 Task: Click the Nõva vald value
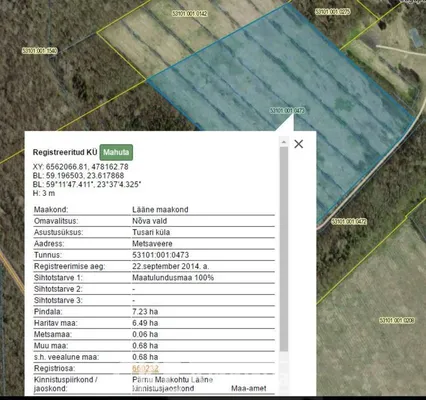click(x=150, y=221)
